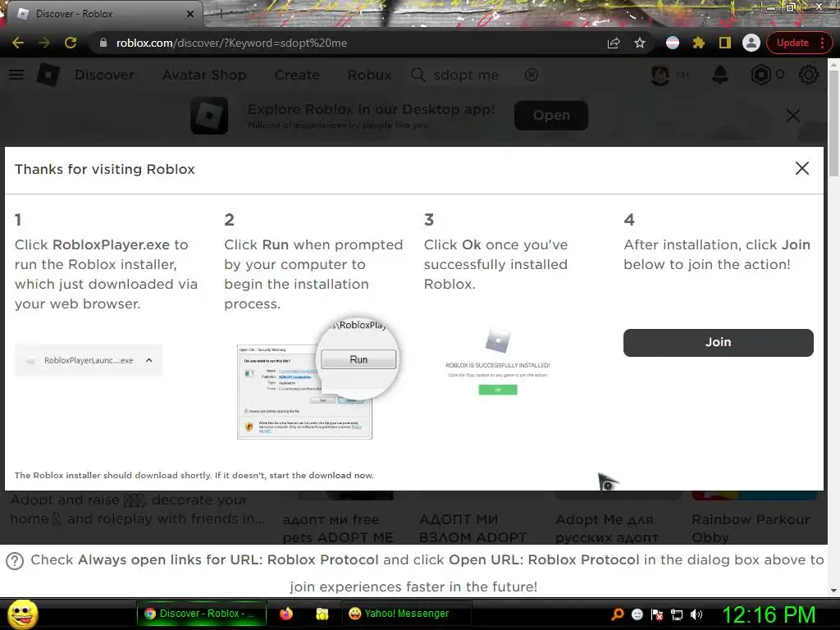
Task: Open the Roblox hamburger menu
Action: coord(16,75)
